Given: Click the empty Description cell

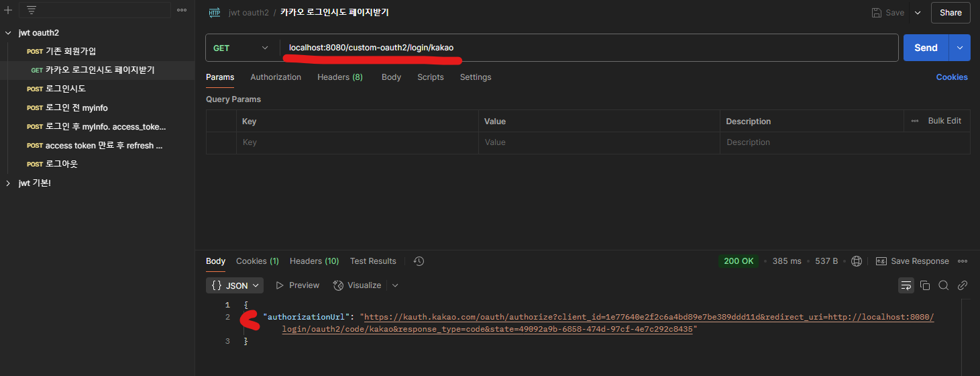Looking at the screenshot, I should click(x=845, y=142).
